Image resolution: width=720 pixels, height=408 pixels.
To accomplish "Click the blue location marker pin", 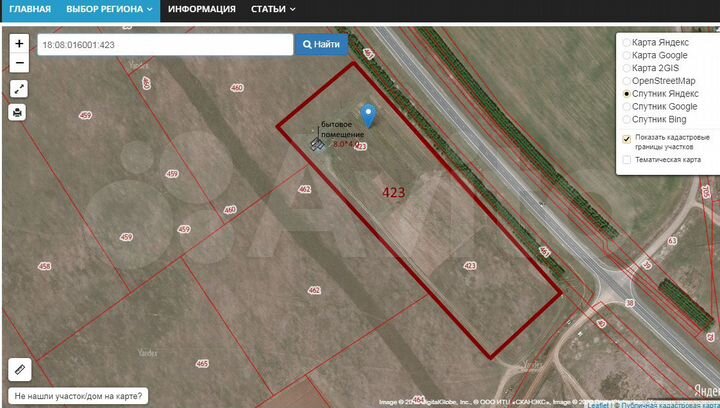I will 368,116.
